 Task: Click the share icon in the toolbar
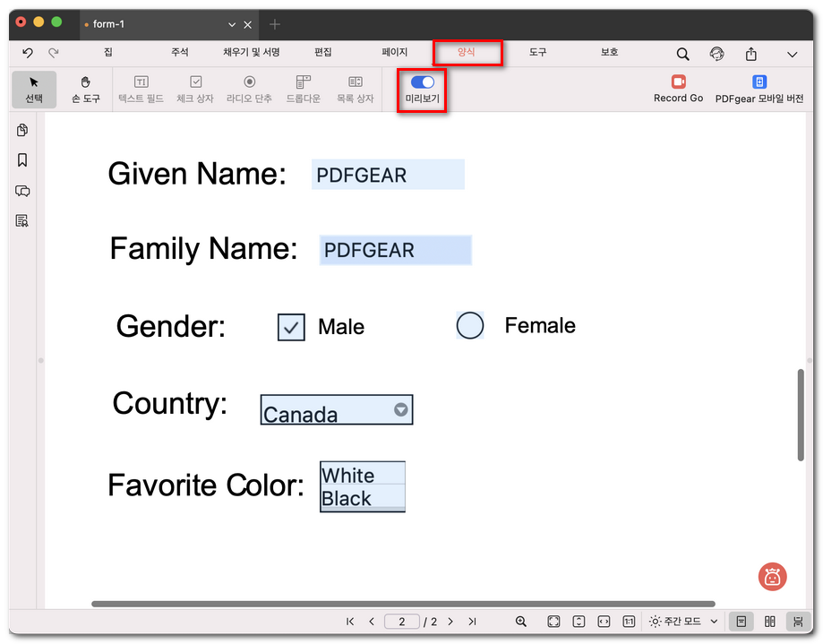[x=751, y=54]
